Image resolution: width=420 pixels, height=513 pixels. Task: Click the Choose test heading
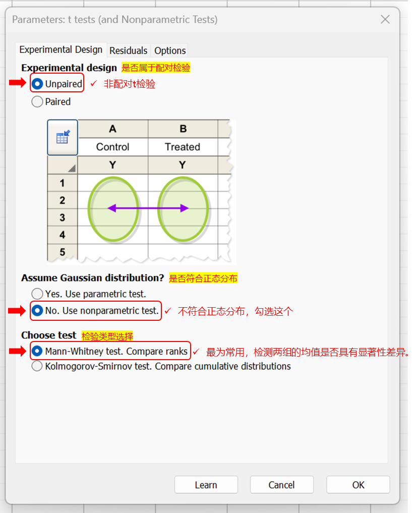pos(49,335)
